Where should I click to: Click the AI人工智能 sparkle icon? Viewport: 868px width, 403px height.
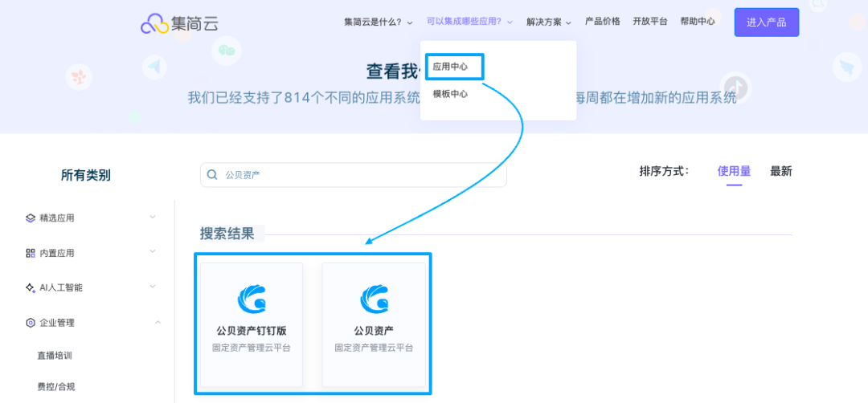pyautogui.click(x=31, y=288)
